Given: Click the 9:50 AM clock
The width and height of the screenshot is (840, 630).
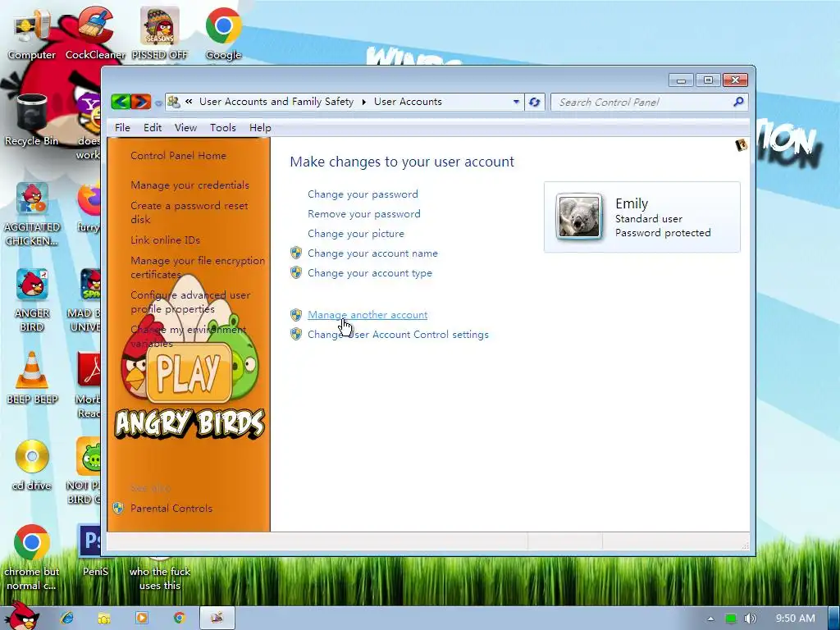Looking at the screenshot, I should [795, 619].
